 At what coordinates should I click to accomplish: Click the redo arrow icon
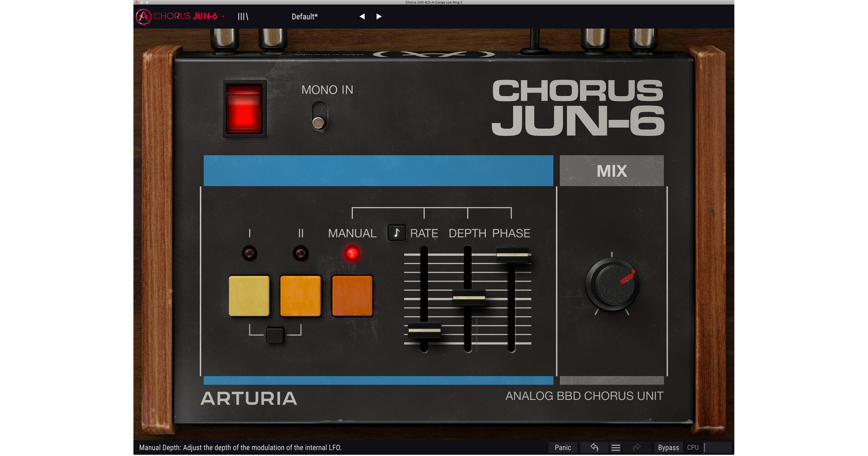tap(637, 447)
